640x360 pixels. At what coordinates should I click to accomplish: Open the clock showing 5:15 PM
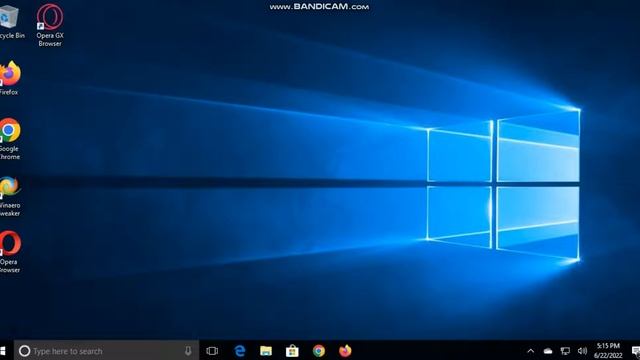coord(608,351)
